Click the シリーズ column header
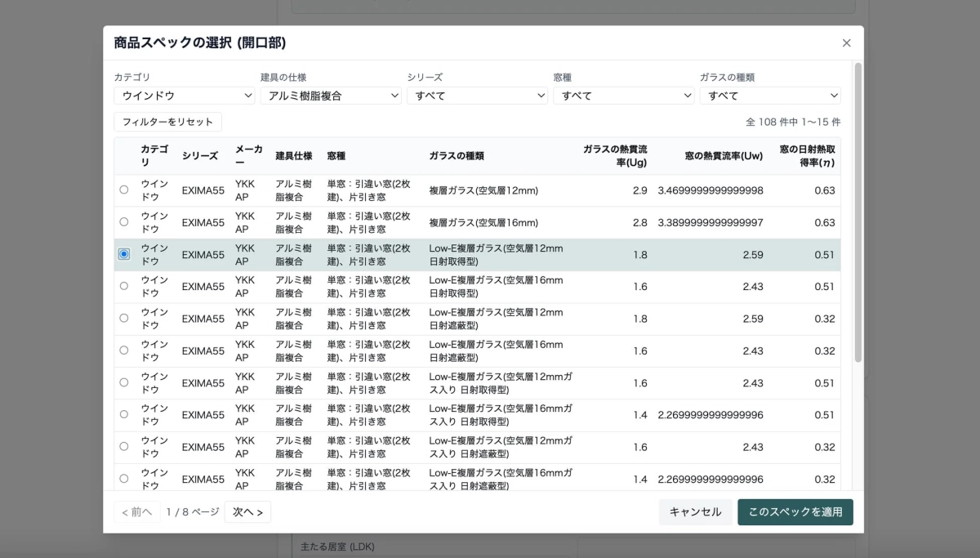The width and height of the screenshot is (980, 558). pyautogui.click(x=200, y=156)
